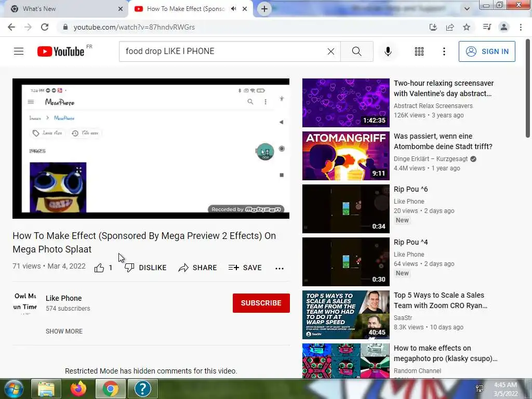Dislike the video
This screenshot has width=532, height=399.
(x=145, y=268)
